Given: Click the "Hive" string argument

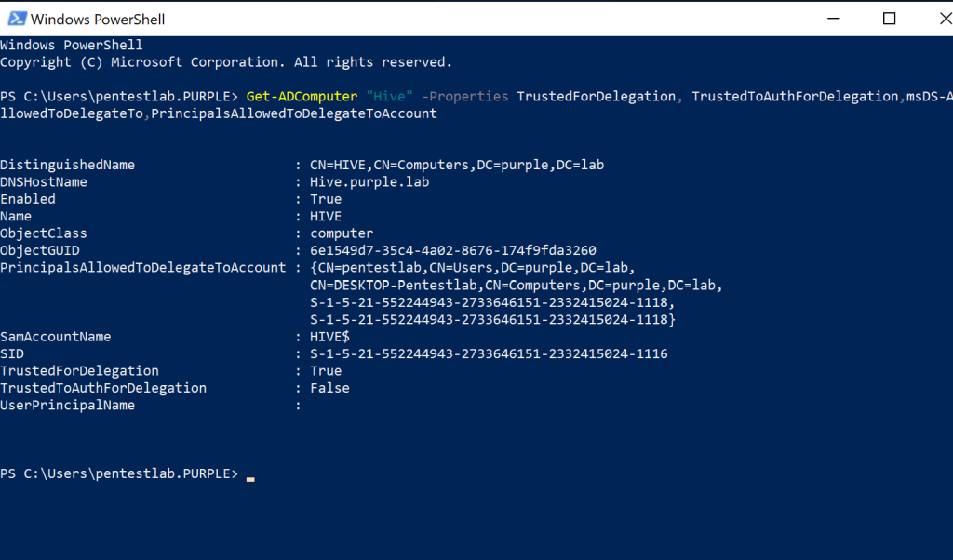Looking at the screenshot, I should pyautogui.click(x=389, y=97).
